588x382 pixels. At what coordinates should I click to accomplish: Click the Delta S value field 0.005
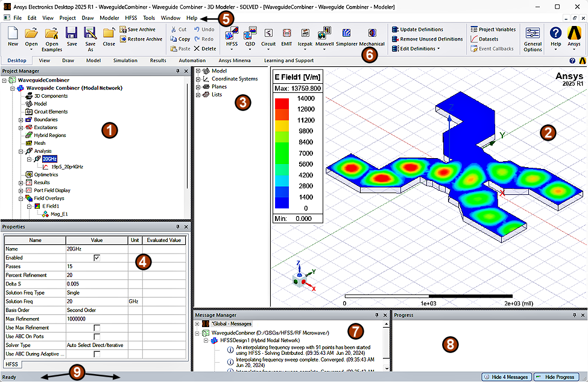point(96,284)
